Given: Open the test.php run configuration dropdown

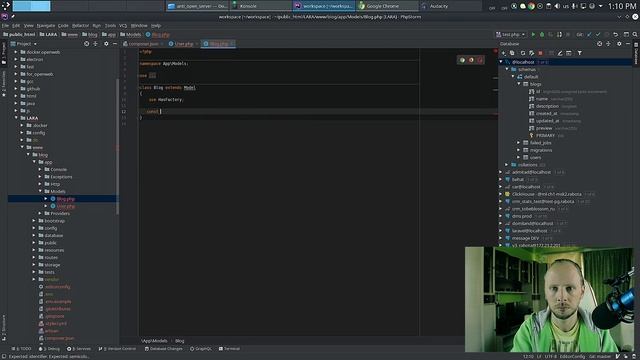Looking at the screenshot, I should (x=511, y=35).
